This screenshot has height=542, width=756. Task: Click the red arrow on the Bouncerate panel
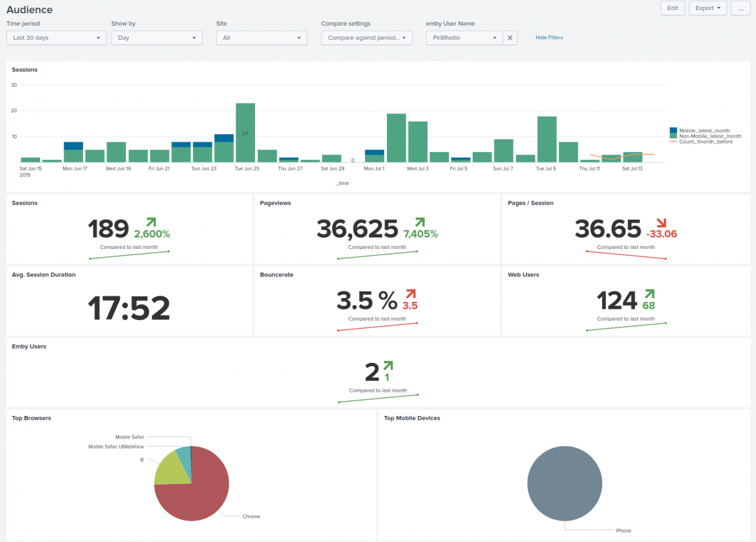[410, 294]
